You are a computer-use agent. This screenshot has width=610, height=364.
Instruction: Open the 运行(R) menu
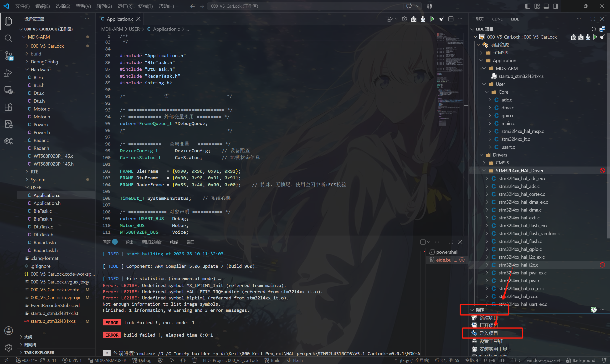click(125, 6)
